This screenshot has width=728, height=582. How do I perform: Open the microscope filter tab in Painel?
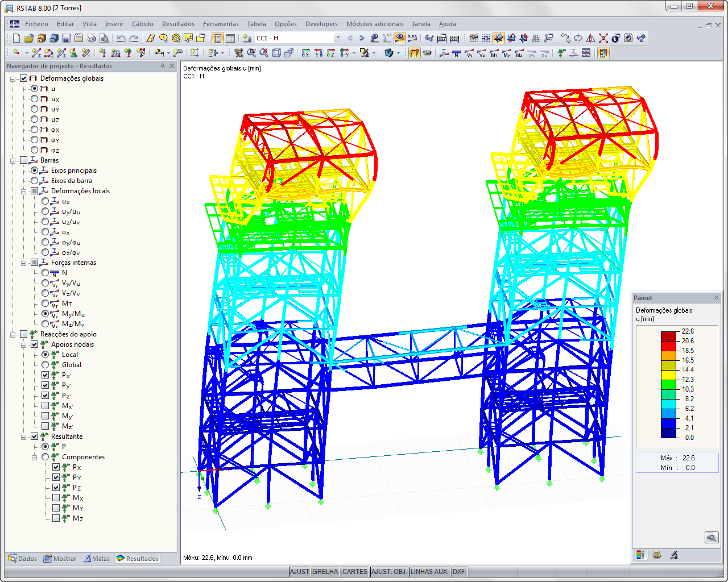tap(674, 555)
